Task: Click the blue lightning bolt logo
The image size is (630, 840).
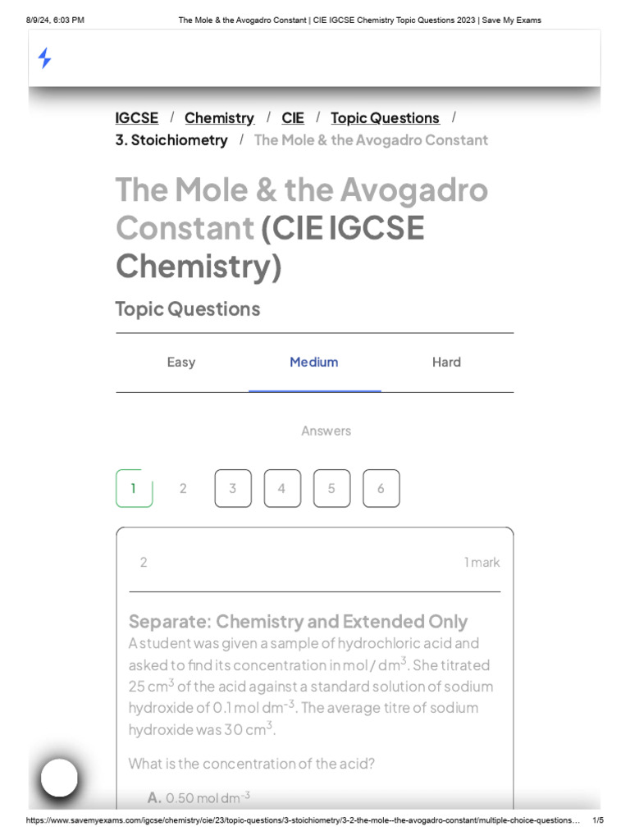Action: point(45,58)
